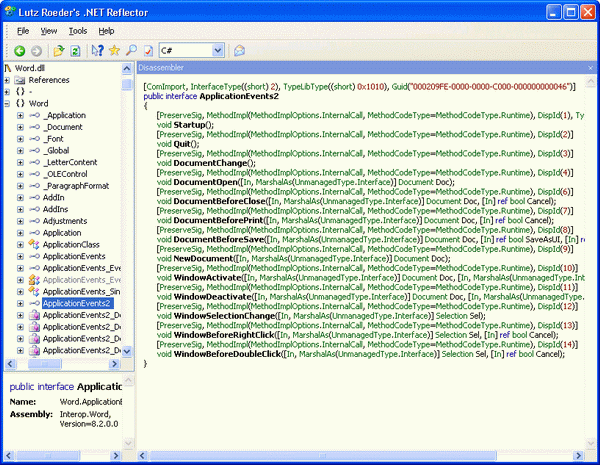Click tree horizontal scroll right arrow
Screen dimensions: 600x465
tap(114, 364)
